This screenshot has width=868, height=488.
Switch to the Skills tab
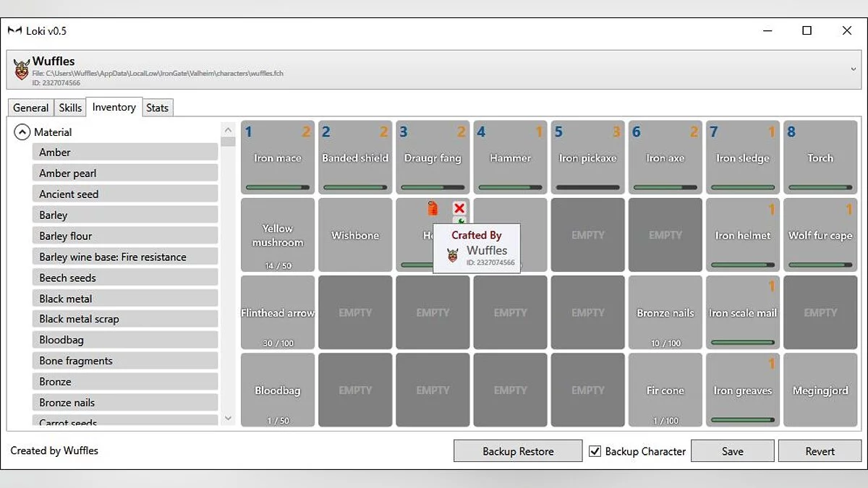coord(70,108)
